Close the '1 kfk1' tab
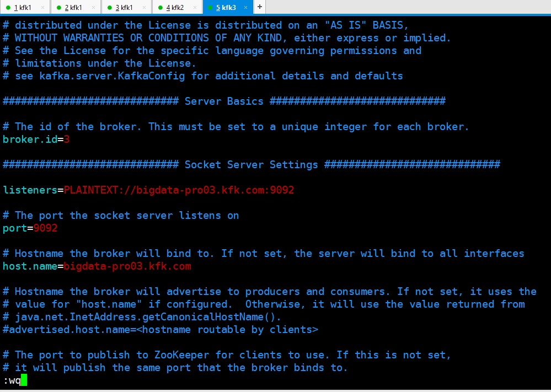 (x=43, y=7)
